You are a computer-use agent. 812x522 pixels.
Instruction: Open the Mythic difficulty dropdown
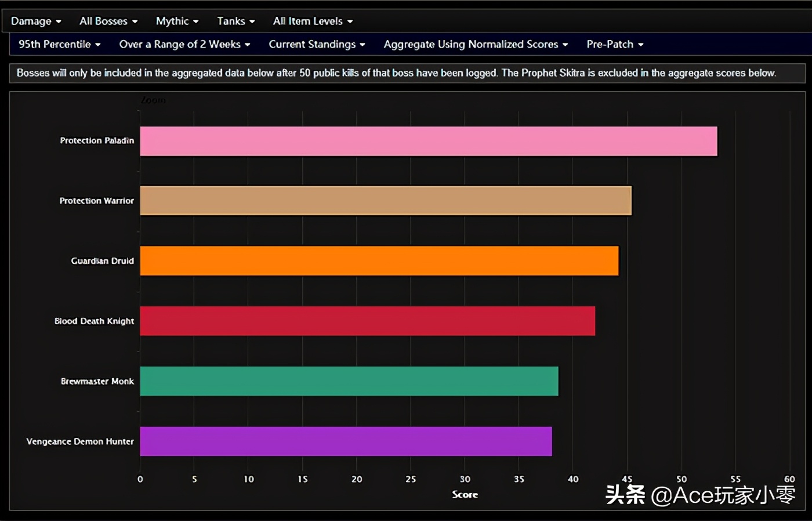pos(177,21)
